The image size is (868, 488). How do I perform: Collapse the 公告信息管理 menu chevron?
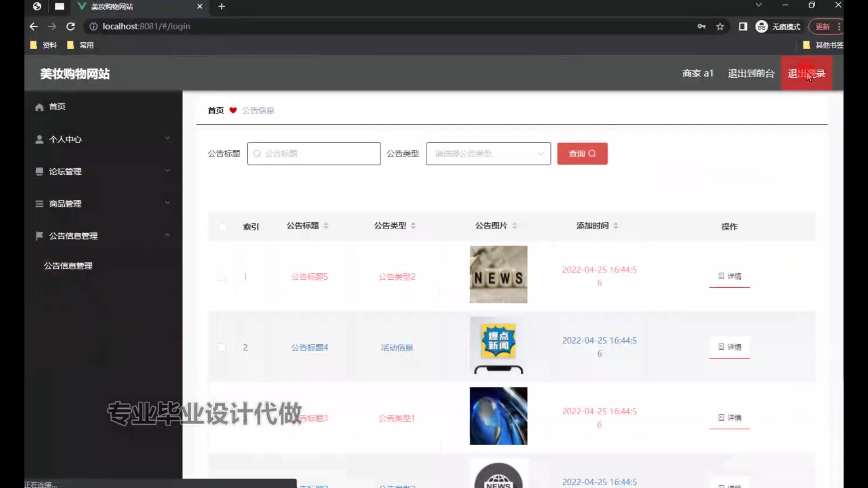[x=167, y=235]
